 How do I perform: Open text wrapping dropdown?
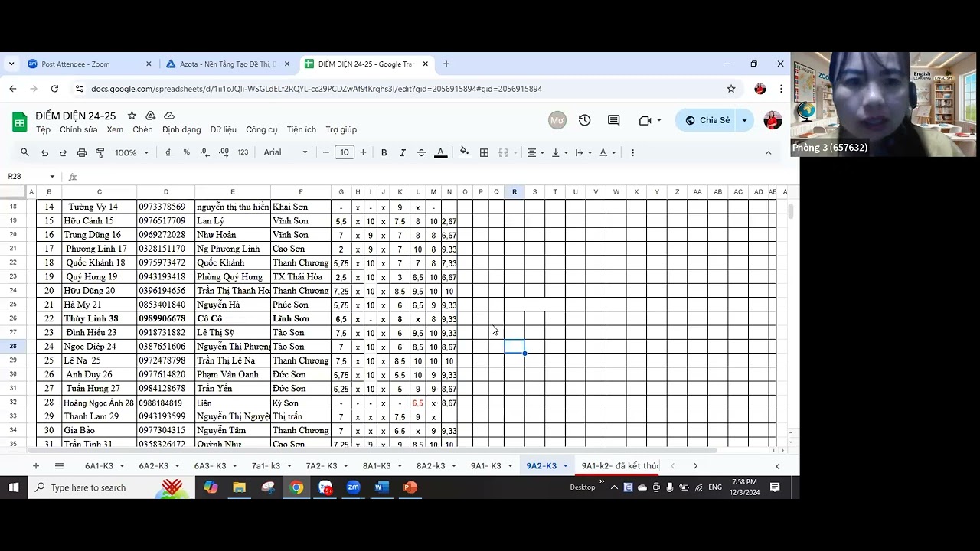(583, 152)
